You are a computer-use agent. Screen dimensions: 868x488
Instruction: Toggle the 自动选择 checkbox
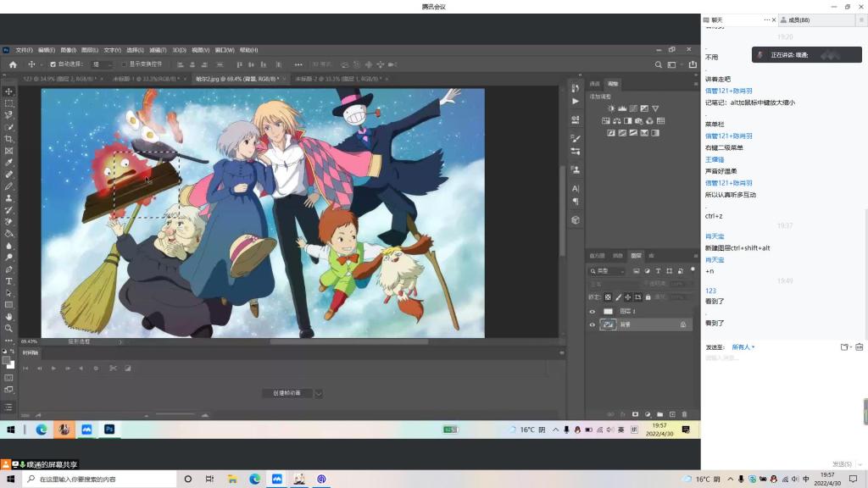[53, 64]
